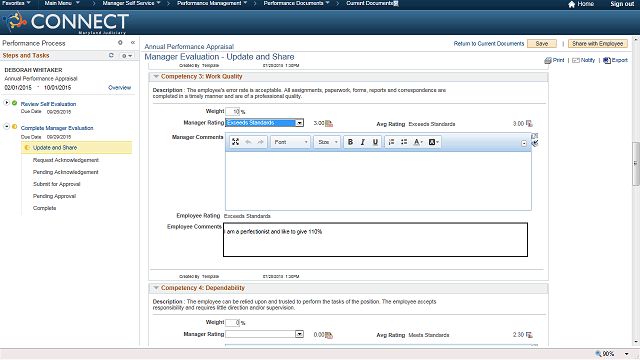Screen dimensions: 640x360
Task: Collapse the Complete Manager Evaluation step
Action: click(x=7, y=127)
